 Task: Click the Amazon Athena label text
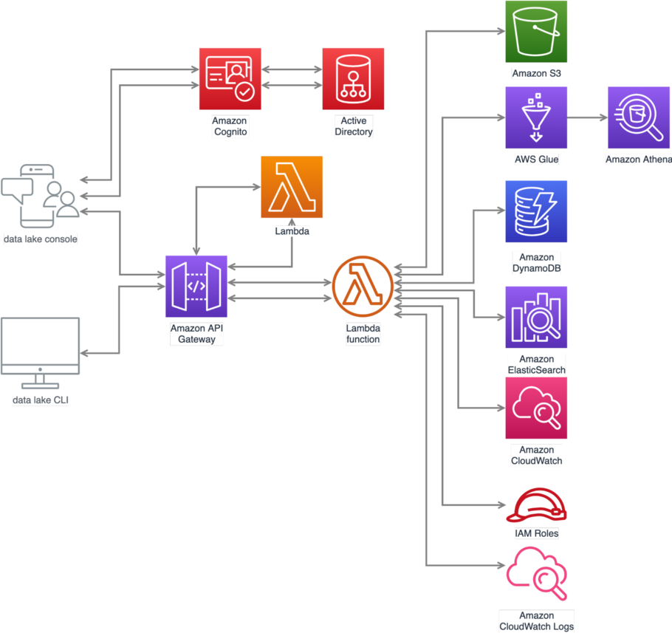(x=638, y=159)
